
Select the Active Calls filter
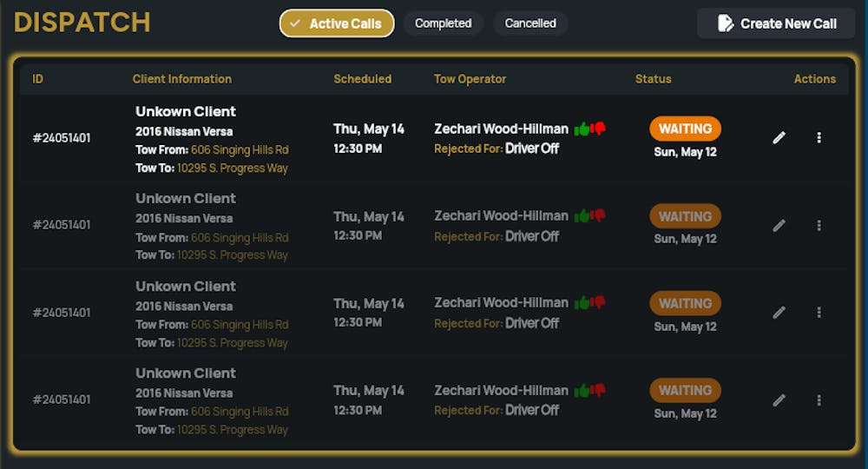point(337,23)
